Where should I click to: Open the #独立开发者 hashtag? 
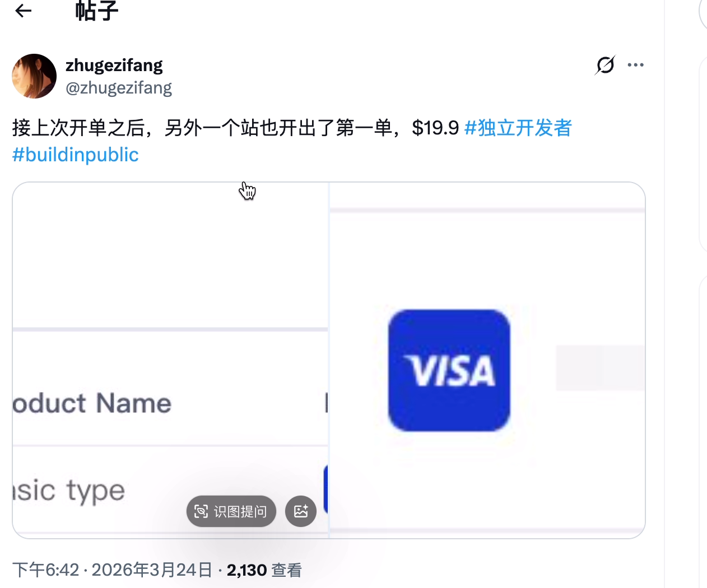click(518, 128)
